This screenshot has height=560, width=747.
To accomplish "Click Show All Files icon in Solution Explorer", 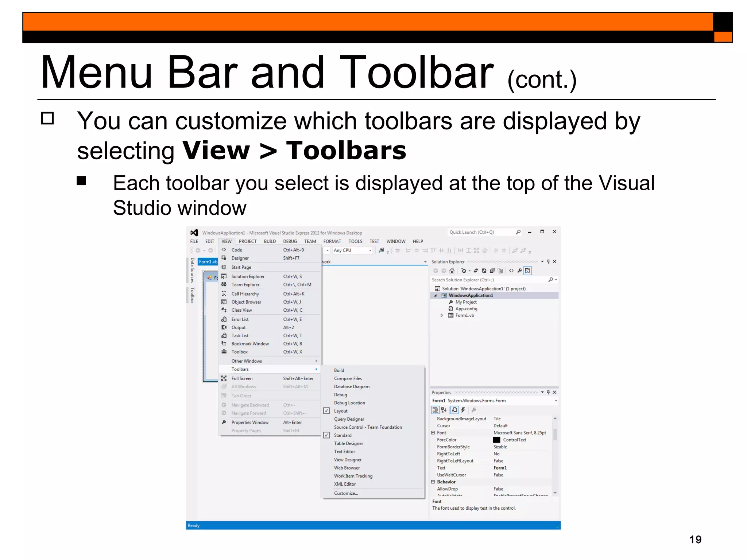I will pos(500,271).
